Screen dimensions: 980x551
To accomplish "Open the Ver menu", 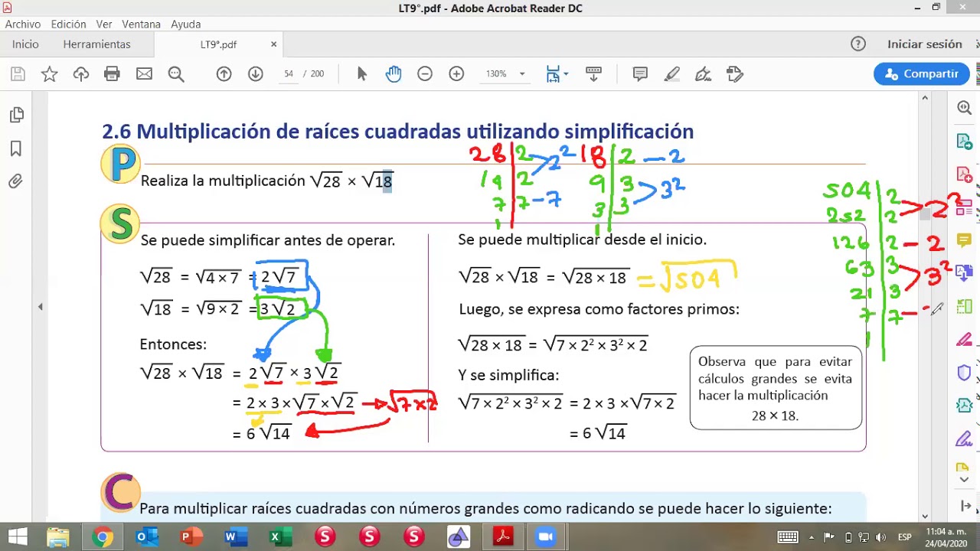I will pos(104,24).
